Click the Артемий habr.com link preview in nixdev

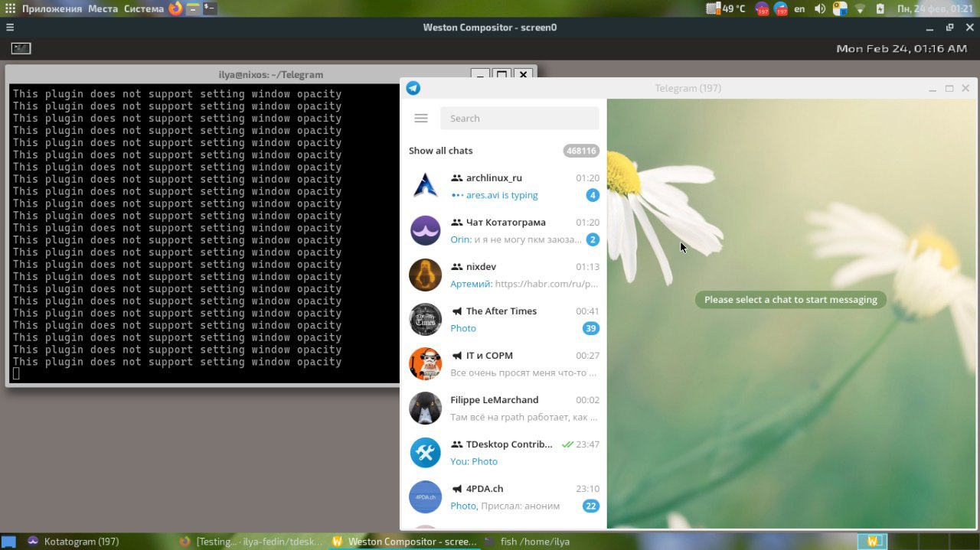coord(524,284)
